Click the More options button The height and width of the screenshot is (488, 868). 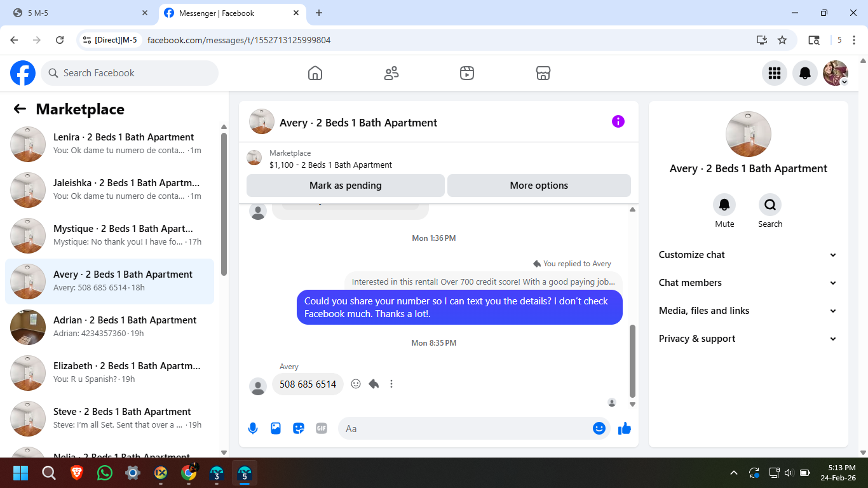click(x=539, y=186)
